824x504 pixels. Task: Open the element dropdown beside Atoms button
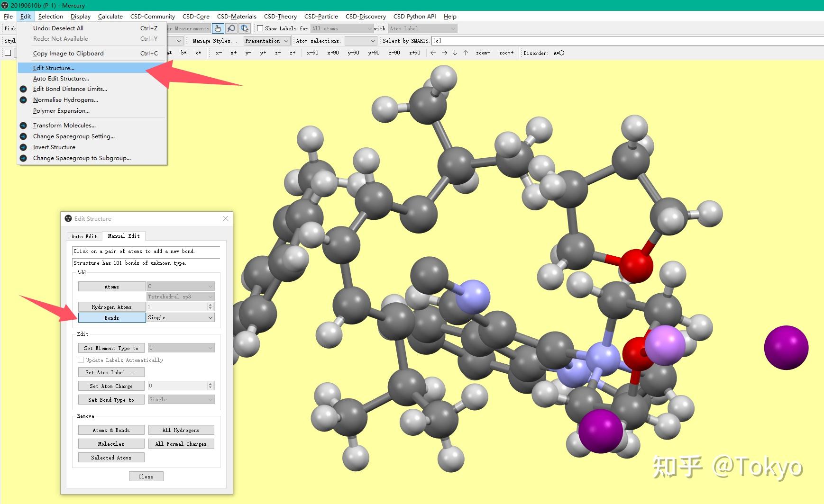coord(180,286)
